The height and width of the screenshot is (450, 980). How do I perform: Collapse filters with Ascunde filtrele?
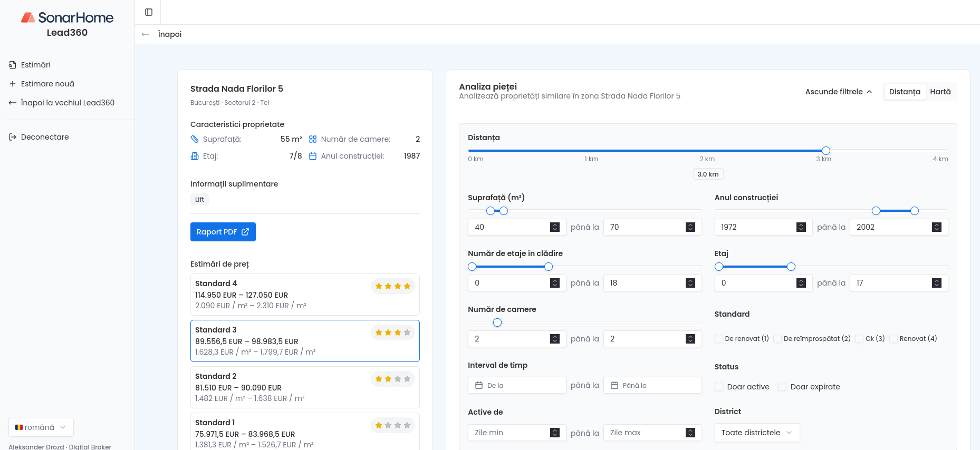838,92
